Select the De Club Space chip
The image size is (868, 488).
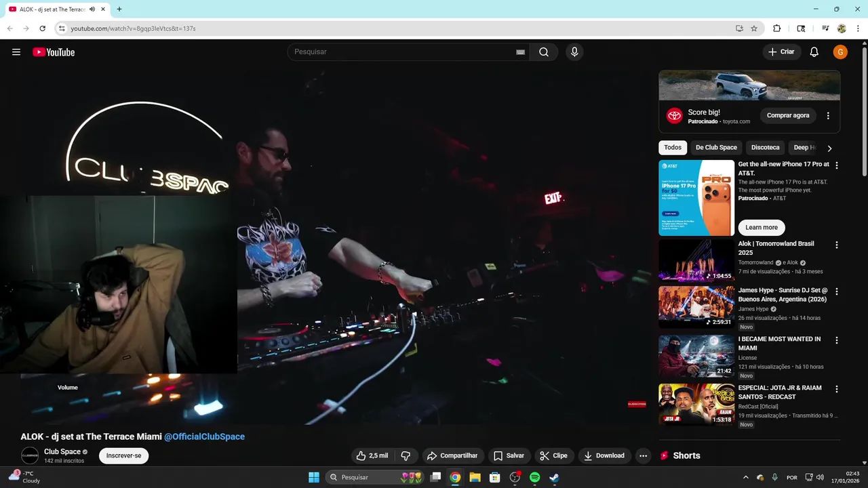point(716,147)
